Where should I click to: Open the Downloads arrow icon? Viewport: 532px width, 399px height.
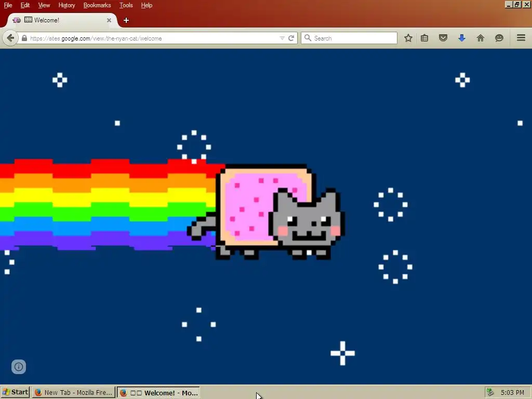click(462, 38)
